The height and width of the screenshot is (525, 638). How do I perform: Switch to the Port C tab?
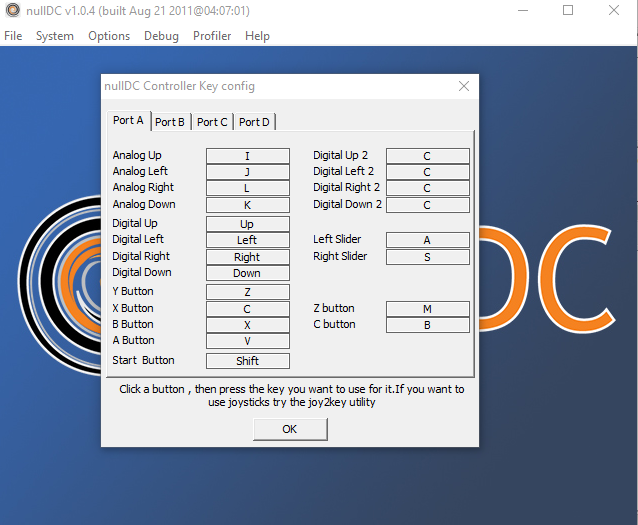pos(212,122)
